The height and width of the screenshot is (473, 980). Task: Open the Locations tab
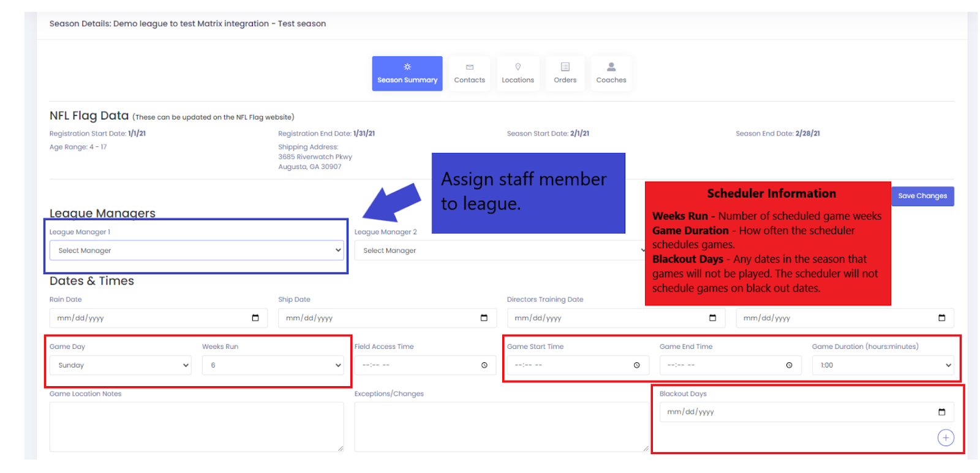(x=518, y=73)
